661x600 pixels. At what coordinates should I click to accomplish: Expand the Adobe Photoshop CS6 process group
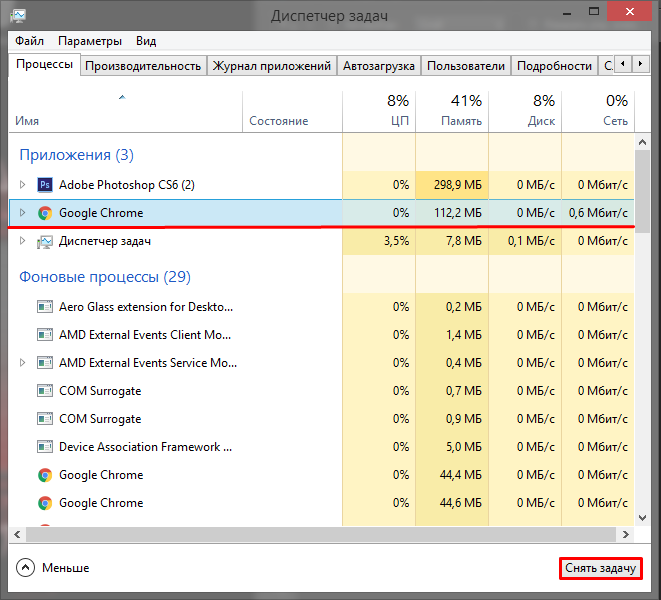tap(23, 185)
